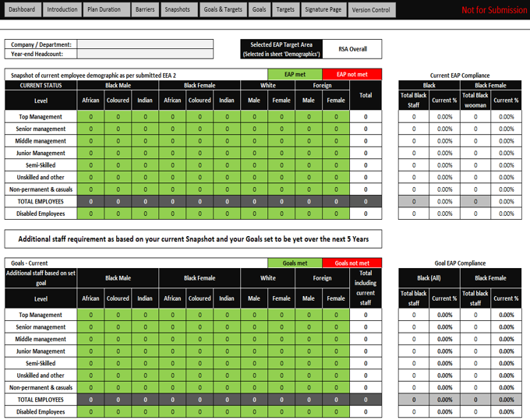Select the Goals & Targets button
The width and height of the screenshot is (530, 420).
pyautogui.click(x=222, y=10)
